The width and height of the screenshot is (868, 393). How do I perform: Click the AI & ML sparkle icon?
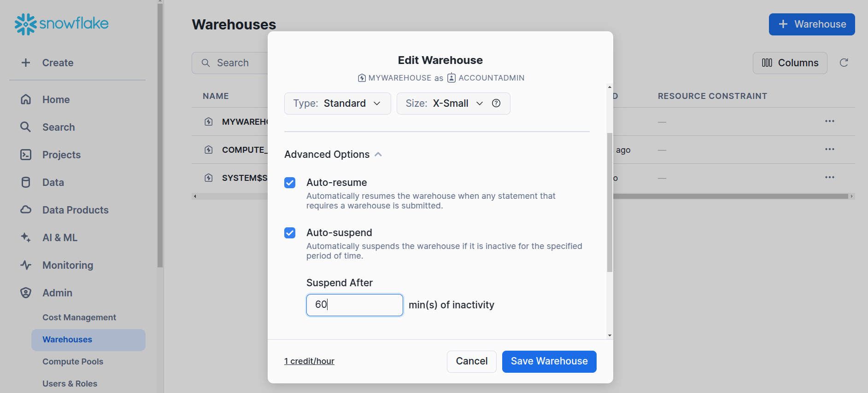click(26, 237)
